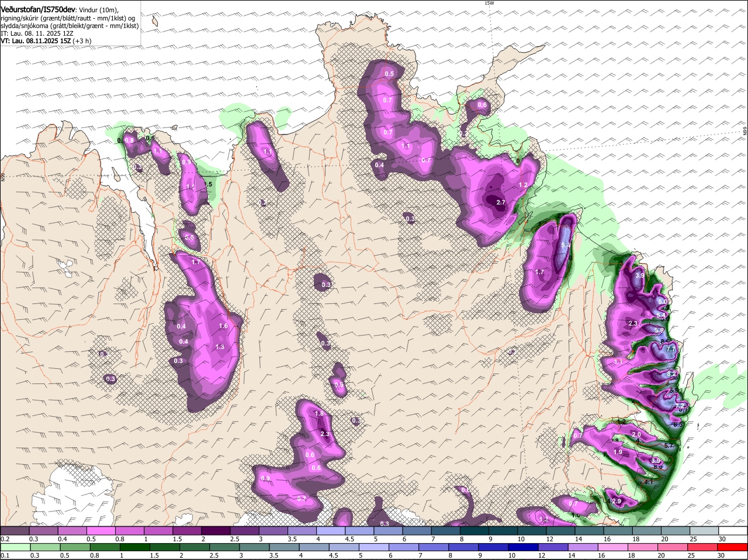Screen dimensions: 748x560
Task: Click the lavender 4.5 swatch in the upper snow legend
Action: [359, 531]
